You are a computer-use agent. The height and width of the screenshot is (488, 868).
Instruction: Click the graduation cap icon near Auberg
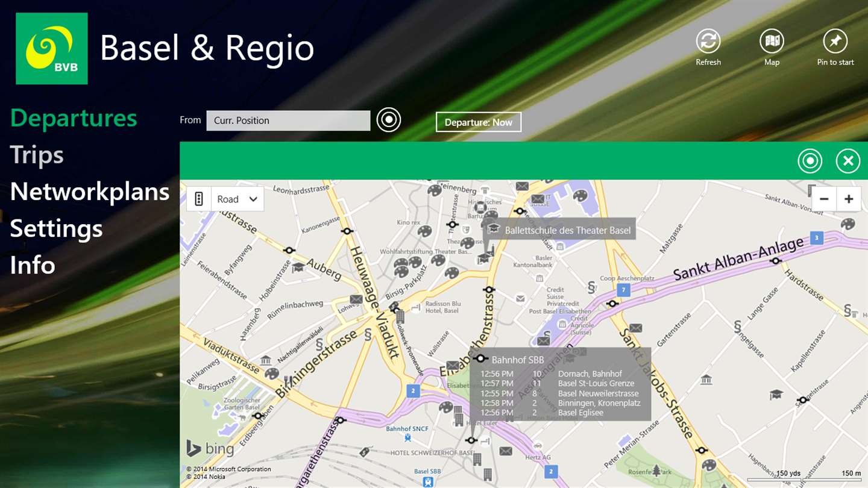[298, 267]
